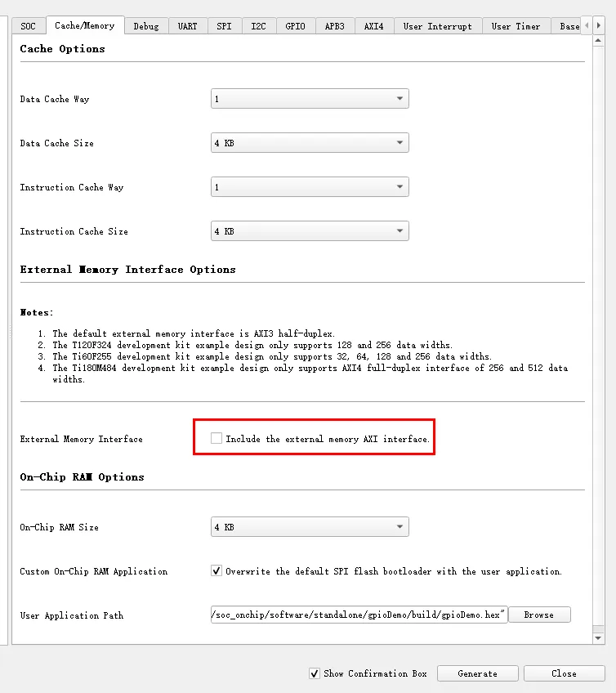
Task: Go to the GPIO tab
Action: 295,26
